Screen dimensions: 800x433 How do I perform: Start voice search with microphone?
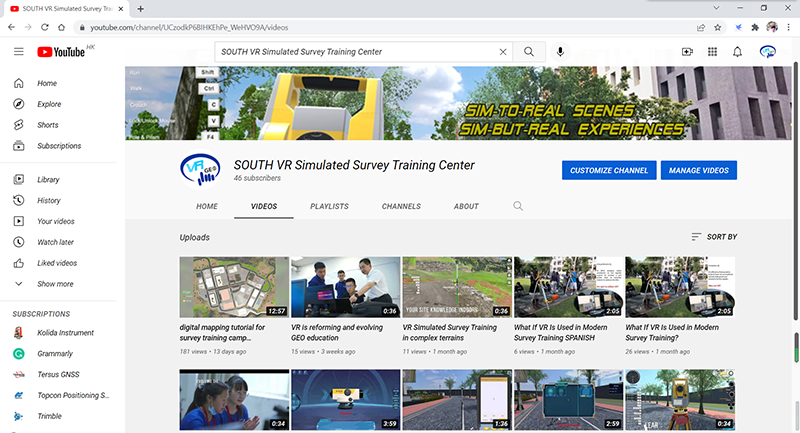click(x=560, y=52)
